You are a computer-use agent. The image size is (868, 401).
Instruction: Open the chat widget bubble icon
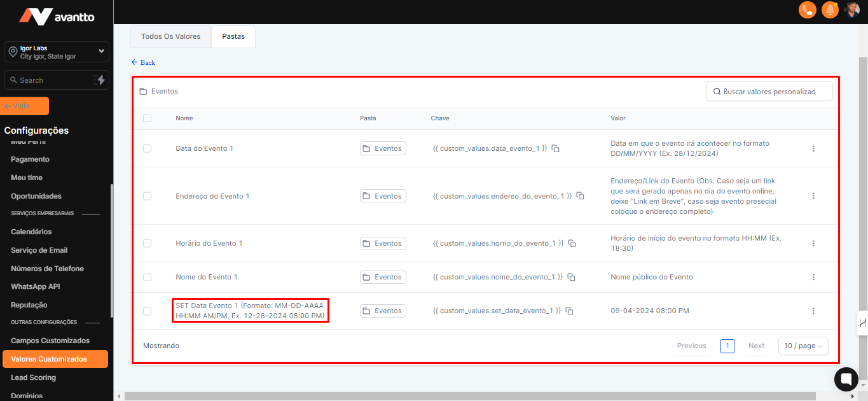846,379
